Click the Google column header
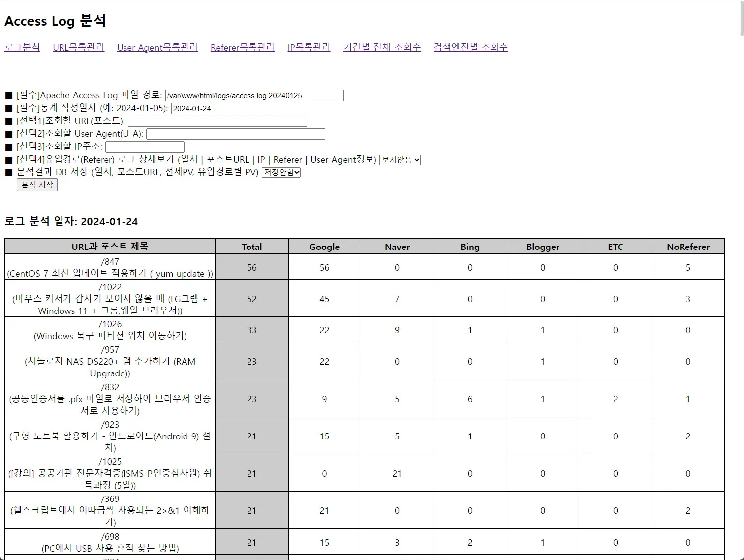The height and width of the screenshot is (560, 744). 324,247
